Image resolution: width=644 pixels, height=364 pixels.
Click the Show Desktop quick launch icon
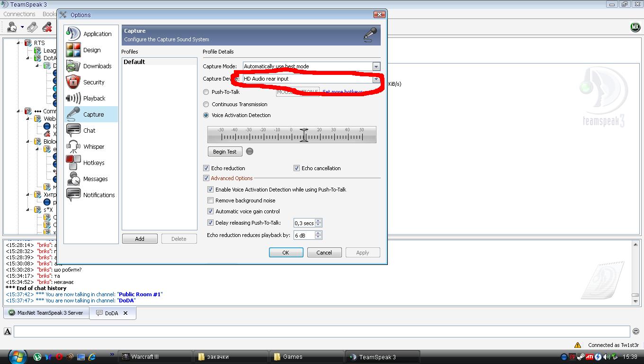click(x=81, y=357)
